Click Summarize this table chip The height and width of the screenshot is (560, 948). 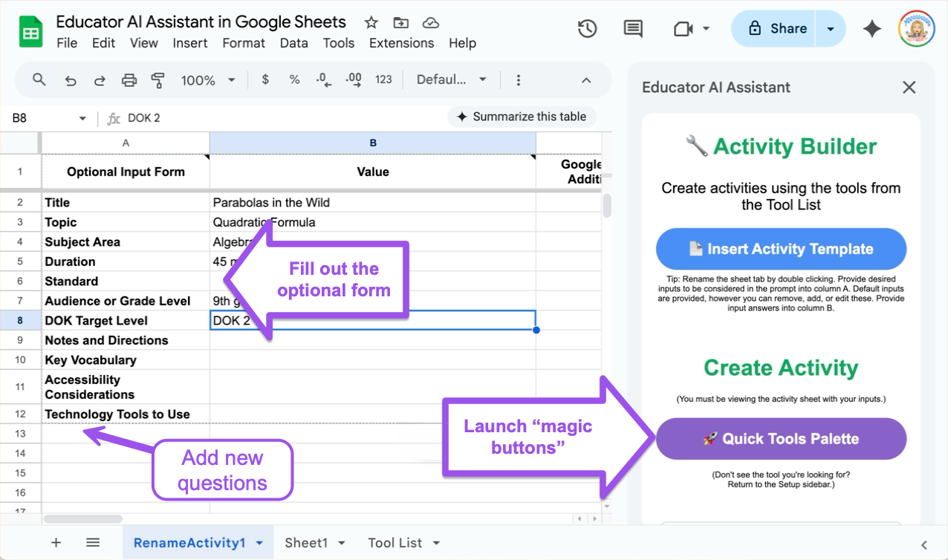522,117
